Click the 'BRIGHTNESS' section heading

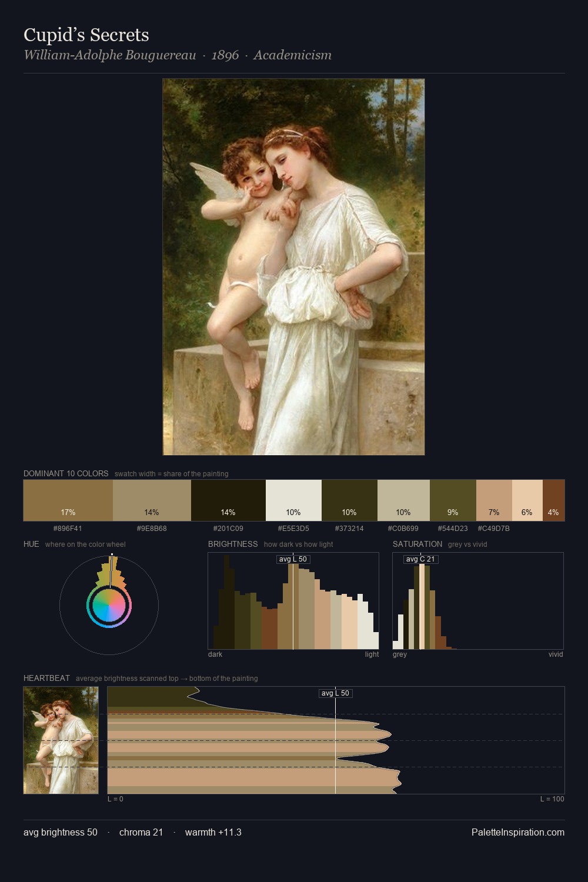tap(233, 544)
